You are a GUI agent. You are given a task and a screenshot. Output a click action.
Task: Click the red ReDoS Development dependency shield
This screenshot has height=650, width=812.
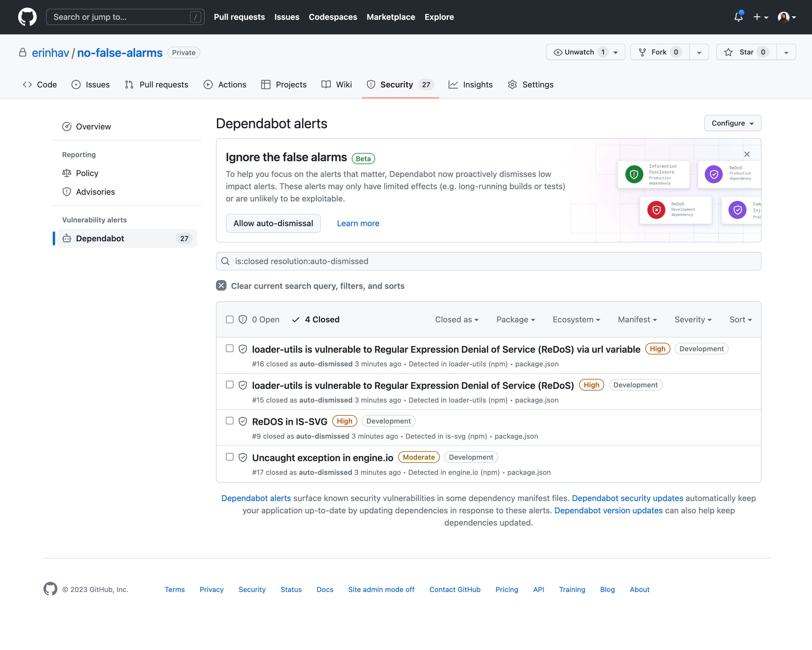click(x=656, y=210)
